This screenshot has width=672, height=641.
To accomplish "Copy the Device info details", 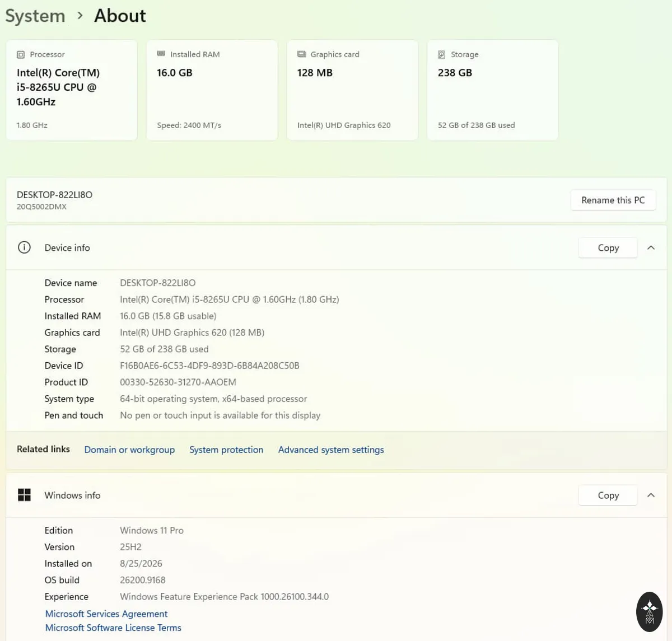I will [608, 247].
